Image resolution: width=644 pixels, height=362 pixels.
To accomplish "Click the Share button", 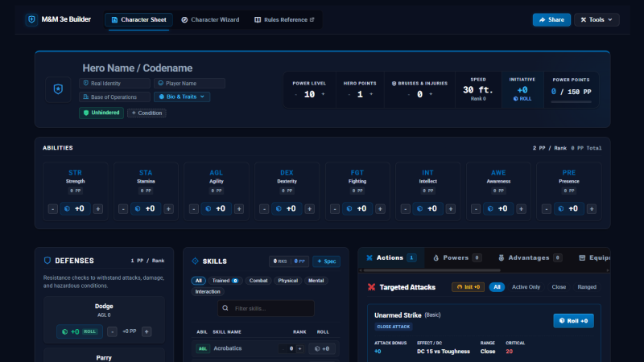I will [551, 19].
